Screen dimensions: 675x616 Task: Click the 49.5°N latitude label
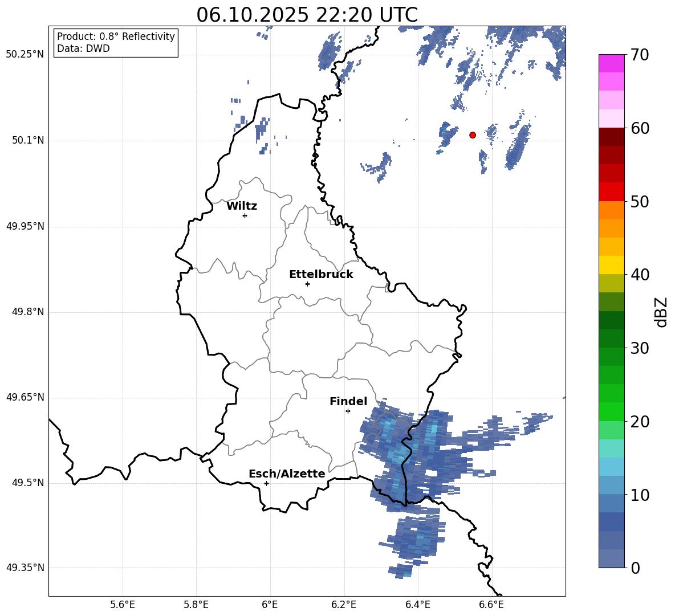[x=28, y=483]
